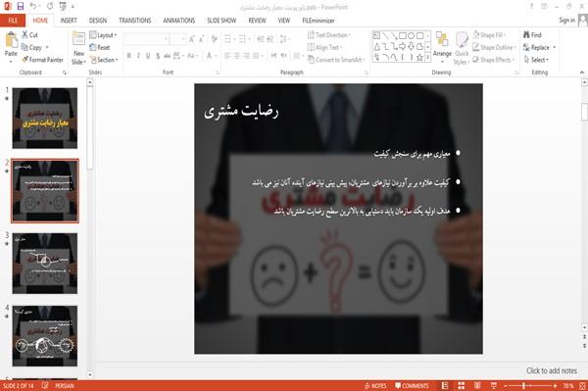Select the star shape in gallery
Screen dimensions: 588x391
click(x=419, y=57)
